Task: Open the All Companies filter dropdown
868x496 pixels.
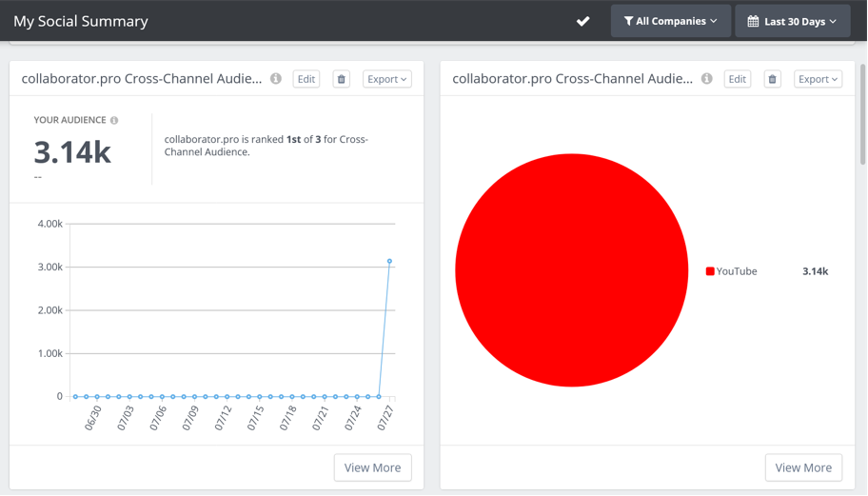Action: 670,21
